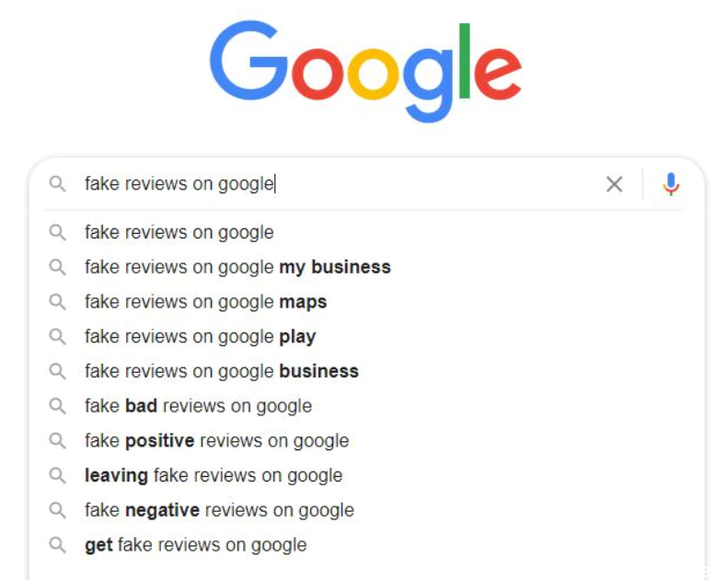Click the magnifier icon inside the search box
Image resolution: width=728 pixels, height=581 pixels.
(58, 184)
